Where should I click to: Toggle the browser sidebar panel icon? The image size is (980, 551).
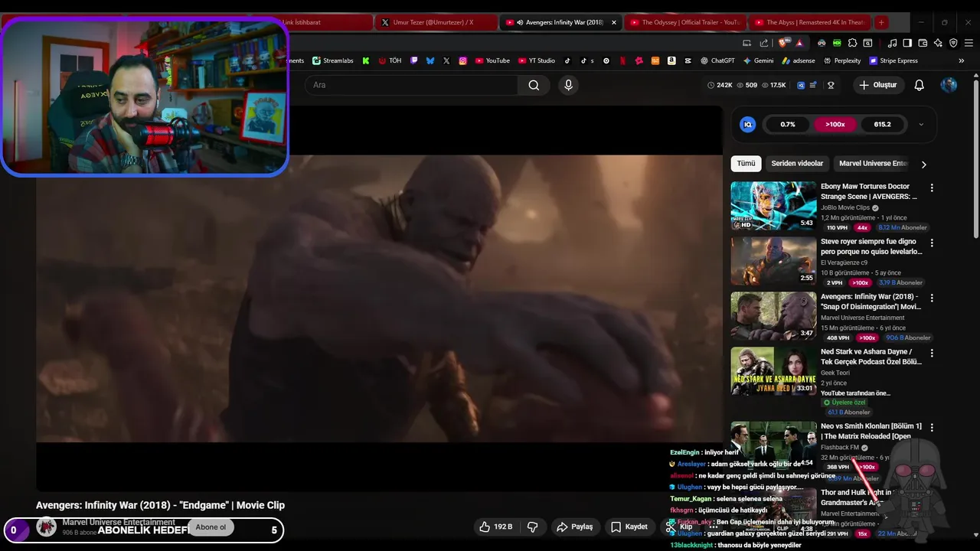[907, 43]
